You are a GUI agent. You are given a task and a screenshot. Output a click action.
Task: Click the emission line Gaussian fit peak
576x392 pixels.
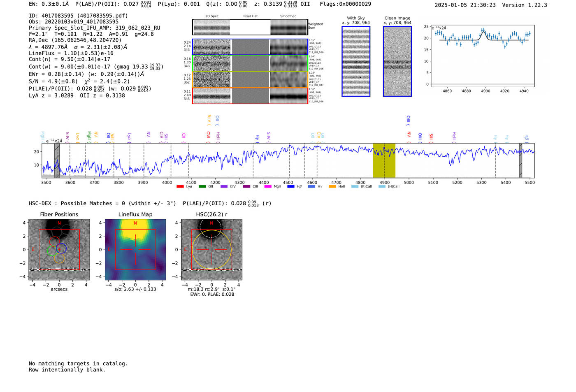pos(484,32)
